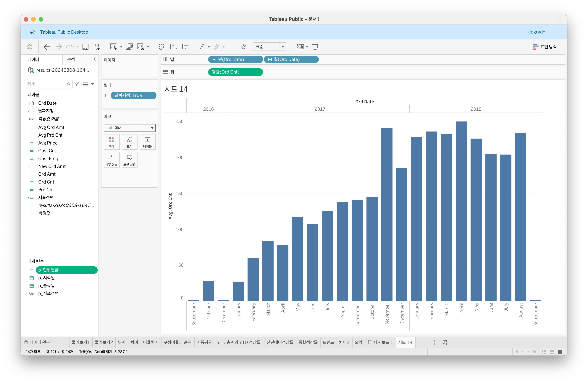Screen dimensions: 588x383
Task: Collapse the data pane with the chevron
Action: (x=95, y=59)
